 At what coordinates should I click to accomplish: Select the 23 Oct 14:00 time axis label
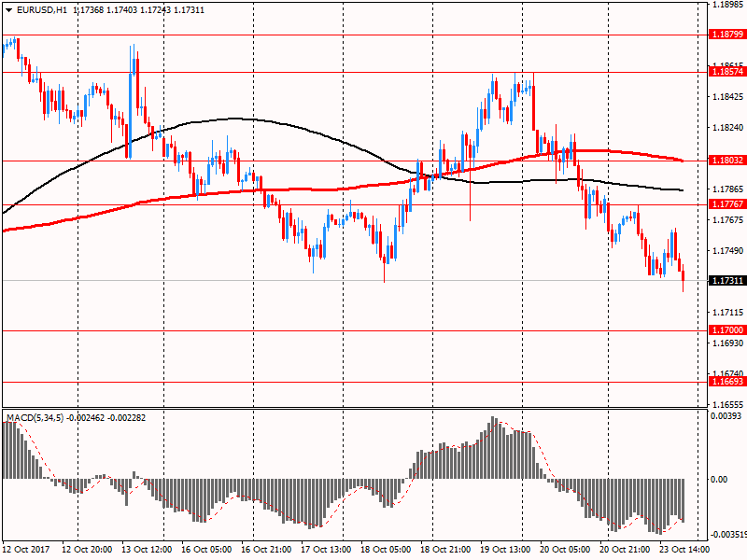(x=684, y=549)
